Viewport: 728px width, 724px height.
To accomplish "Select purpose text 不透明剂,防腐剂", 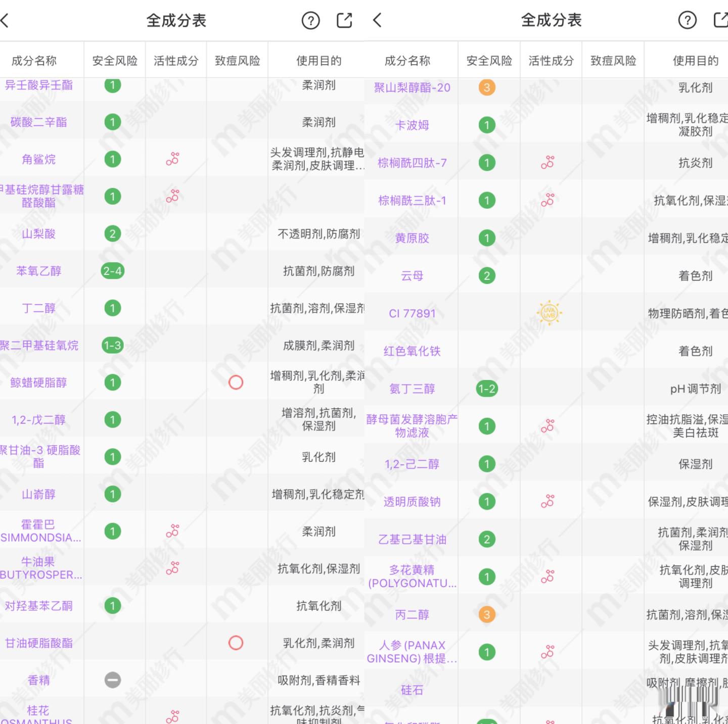I will 319,233.
